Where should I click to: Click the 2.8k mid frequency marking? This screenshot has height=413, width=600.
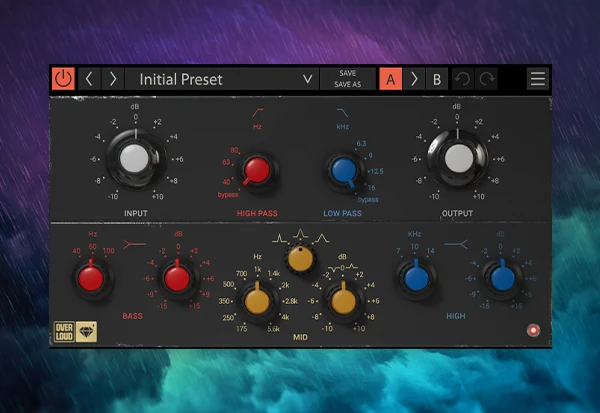point(291,301)
